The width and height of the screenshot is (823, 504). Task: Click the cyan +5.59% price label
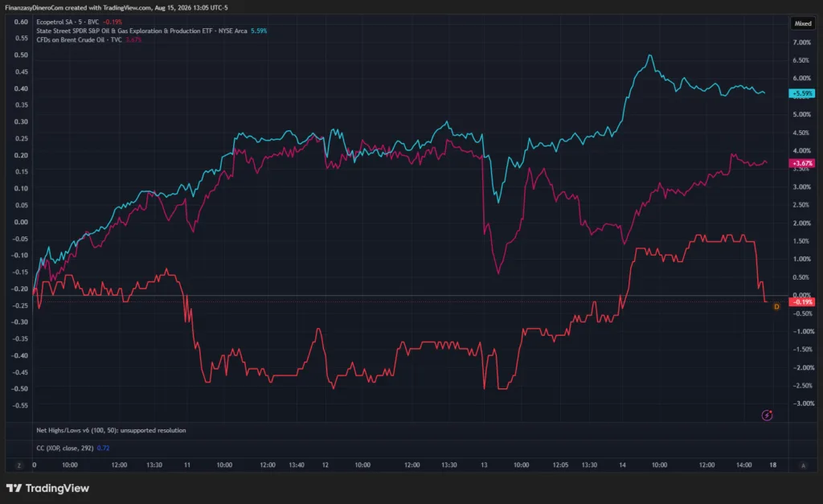[x=802, y=93]
